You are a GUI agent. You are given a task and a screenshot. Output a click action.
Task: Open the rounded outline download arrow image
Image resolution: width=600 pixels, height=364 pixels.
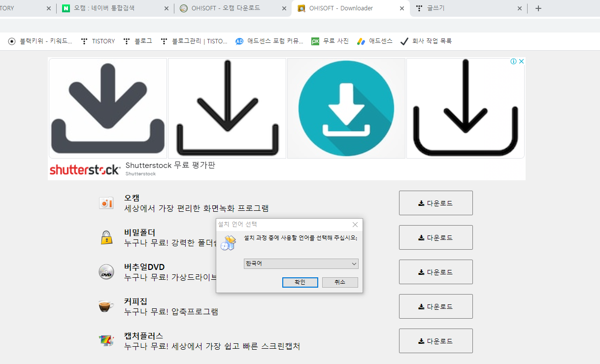tap(466, 108)
